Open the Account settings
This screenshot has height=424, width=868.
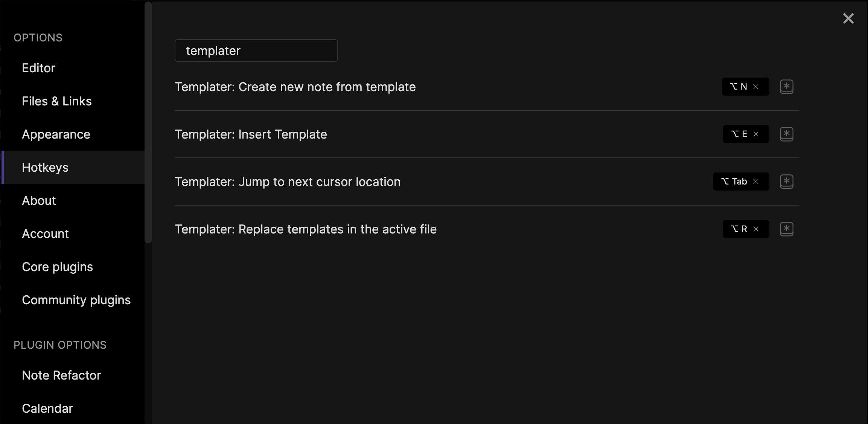tap(45, 233)
